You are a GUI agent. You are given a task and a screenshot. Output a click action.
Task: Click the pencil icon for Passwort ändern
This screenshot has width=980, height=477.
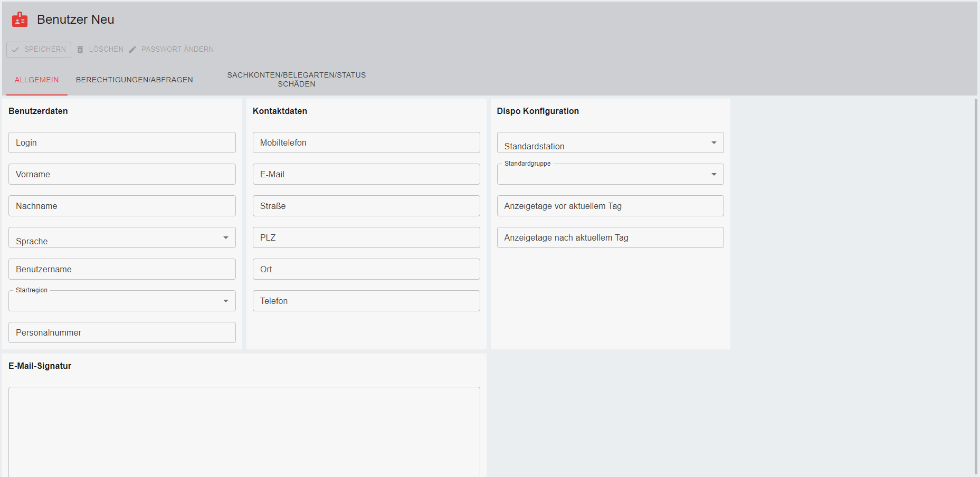[x=132, y=50]
